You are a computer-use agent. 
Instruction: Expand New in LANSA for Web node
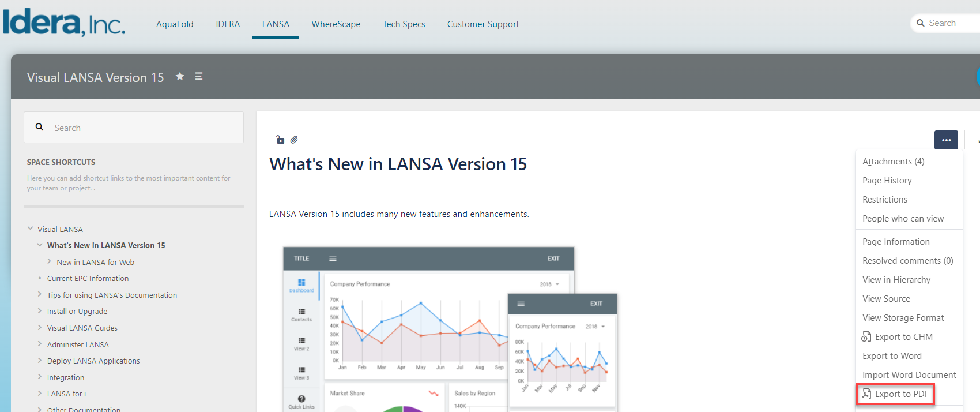click(50, 261)
